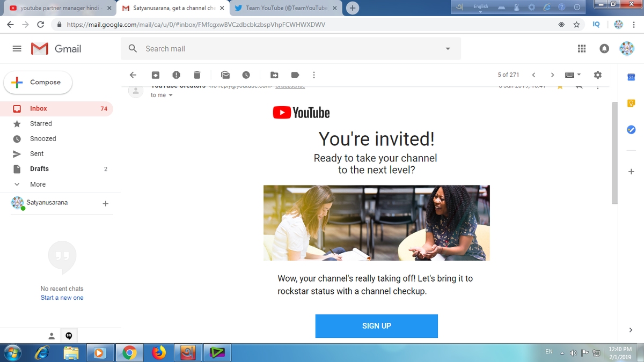Expand the 'to me' recipient details arrow
Screen dimensions: 644x362
click(171, 95)
